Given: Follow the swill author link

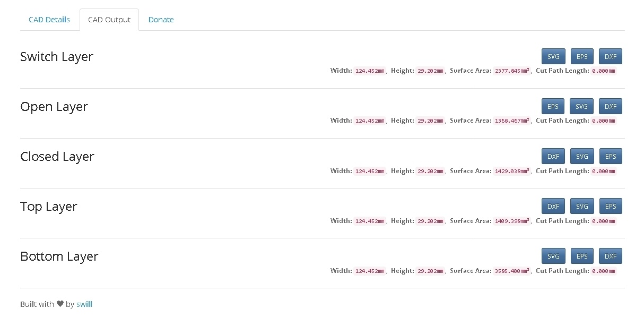Looking at the screenshot, I should (84, 304).
